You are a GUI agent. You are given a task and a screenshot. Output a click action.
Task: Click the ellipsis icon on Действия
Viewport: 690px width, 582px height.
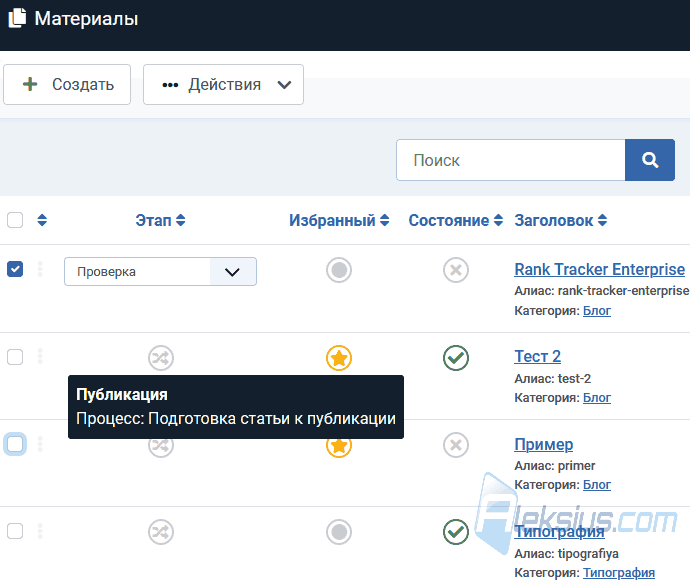click(170, 85)
